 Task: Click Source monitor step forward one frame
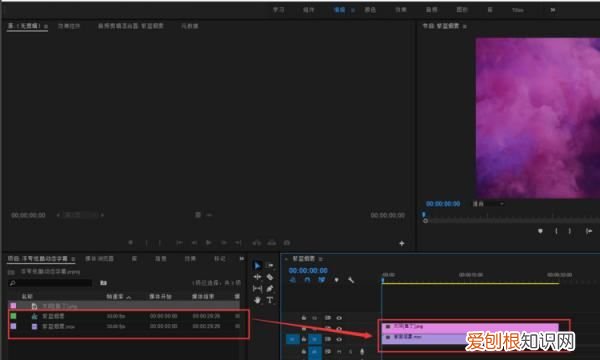point(224,243)
